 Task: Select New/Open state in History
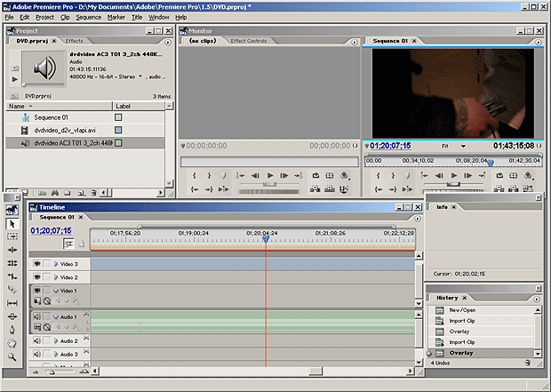[x=481, y=310]
